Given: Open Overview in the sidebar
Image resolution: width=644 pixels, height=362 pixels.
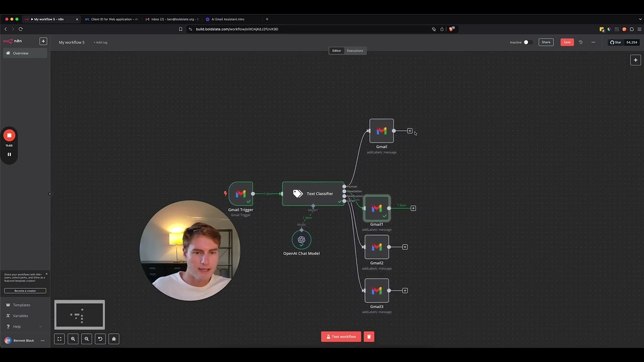Looking at the screenshot, I should (25, 53).
